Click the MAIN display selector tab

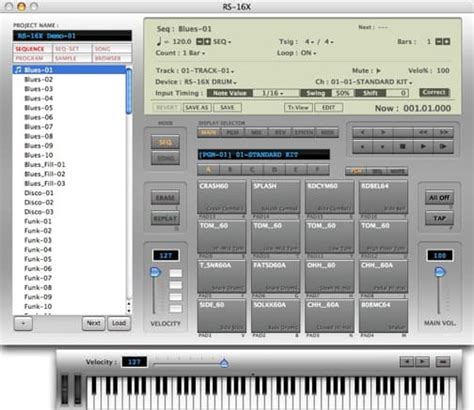pyautogui.click(x=209, y=132)
